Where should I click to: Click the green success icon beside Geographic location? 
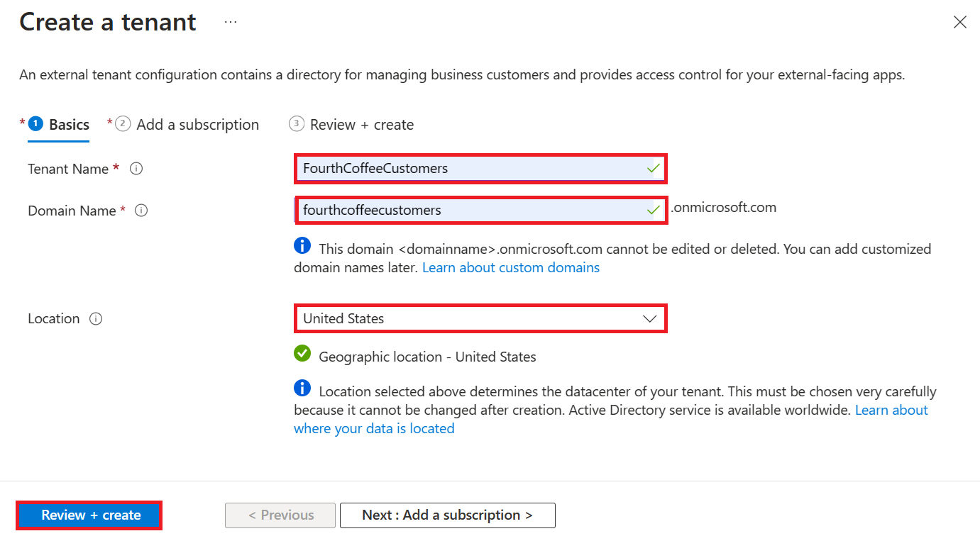[x=302, y=353]
